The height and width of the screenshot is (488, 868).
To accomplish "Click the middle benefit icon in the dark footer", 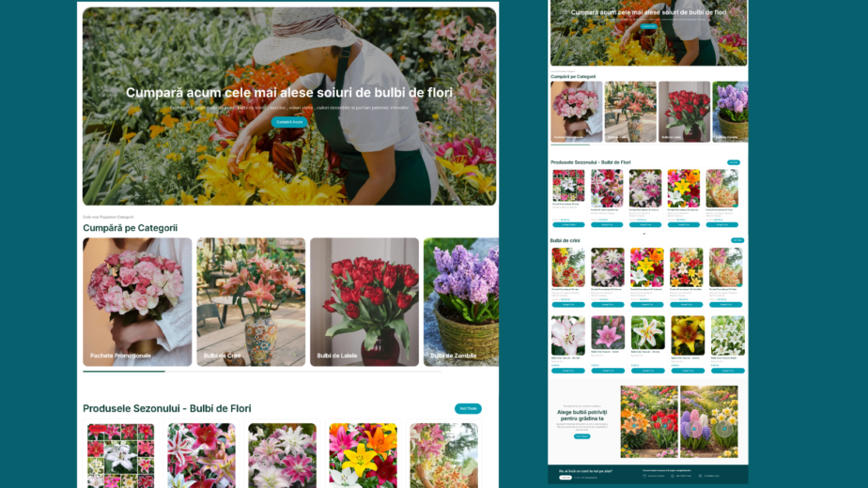I will click(673, 476).
